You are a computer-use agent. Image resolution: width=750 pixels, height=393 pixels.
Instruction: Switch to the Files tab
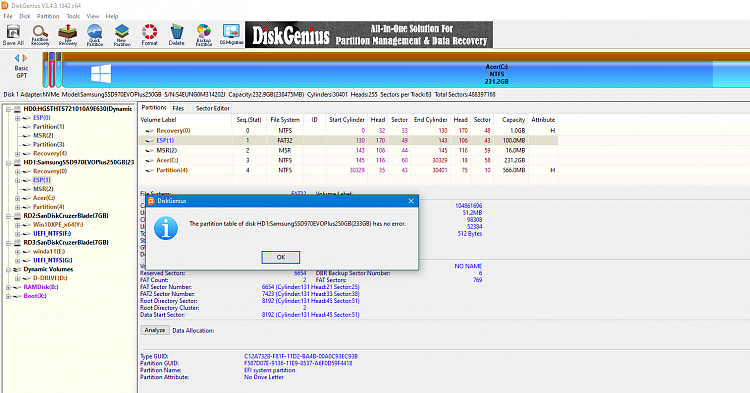click(x=178, y=109)
